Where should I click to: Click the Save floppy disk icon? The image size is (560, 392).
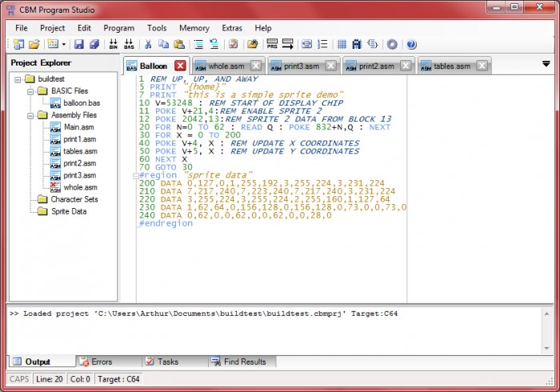[x=79, y=44]
